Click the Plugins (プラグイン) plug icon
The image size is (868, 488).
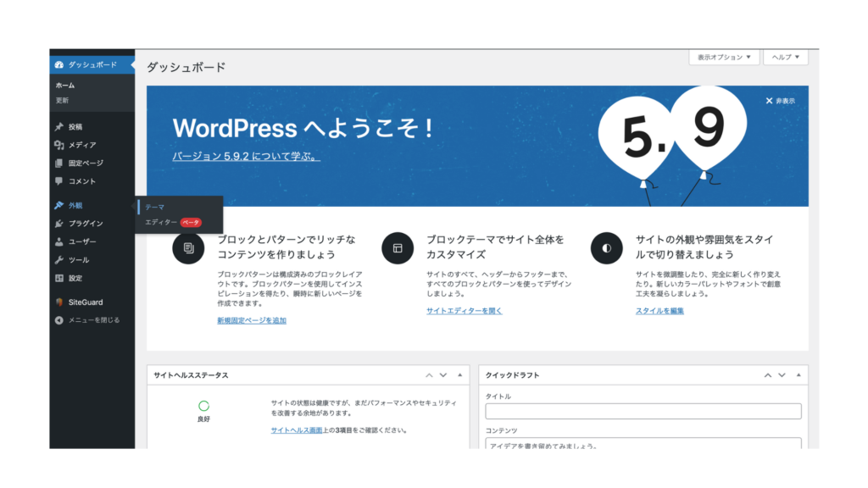pos(59,224)
